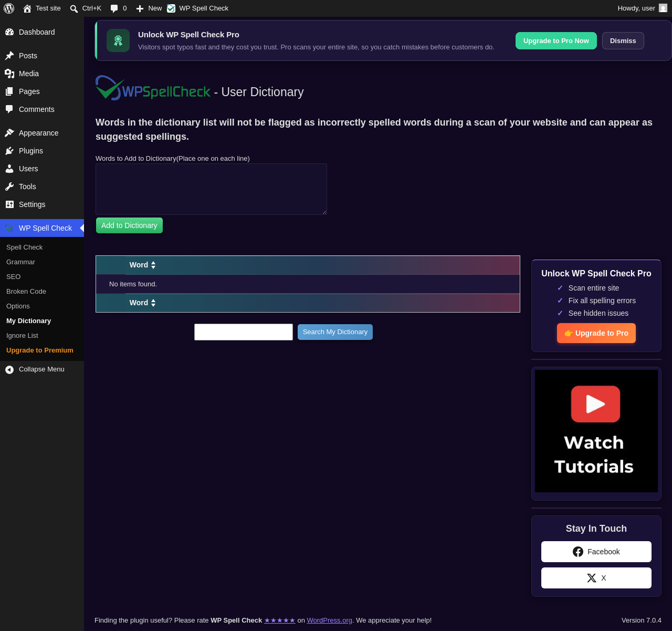The height and width of the screenshot is (631, 672).
Task: Click the Users person icon
Action: tap(9, 169)
